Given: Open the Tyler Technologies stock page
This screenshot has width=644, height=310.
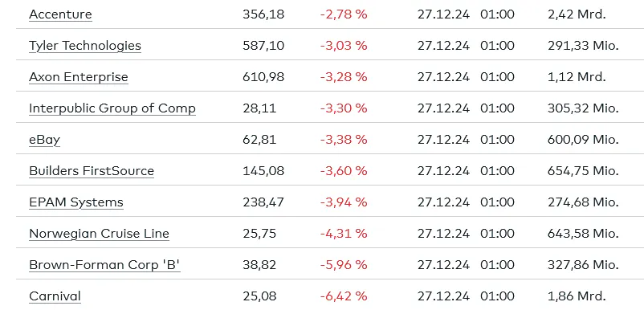Looking at the screenshot, I should tap(85, 46).
